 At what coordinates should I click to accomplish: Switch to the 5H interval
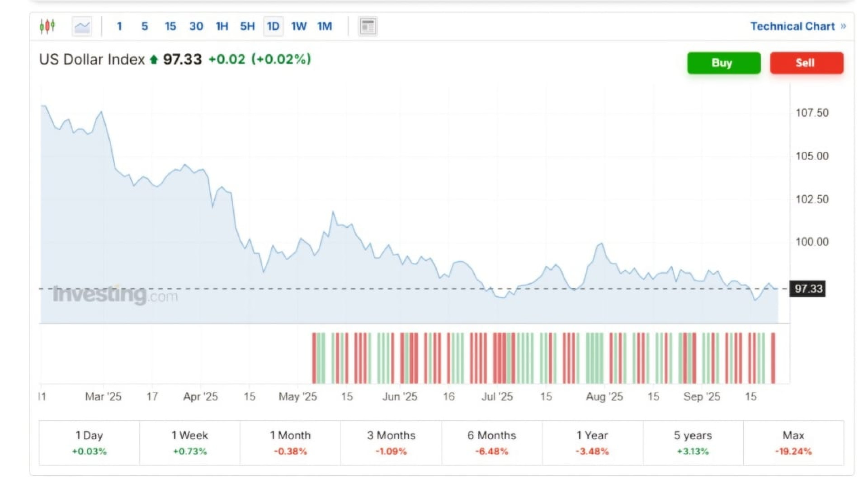coord(247,26)
